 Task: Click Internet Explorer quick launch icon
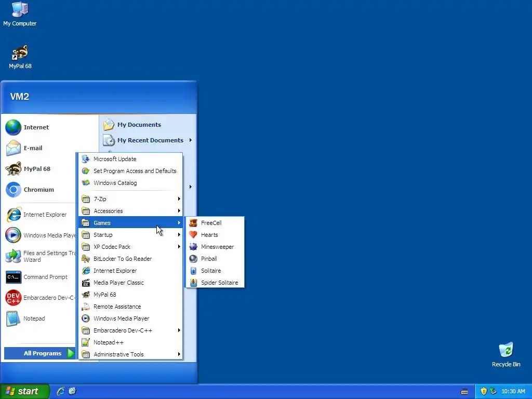tap(61, 391)
